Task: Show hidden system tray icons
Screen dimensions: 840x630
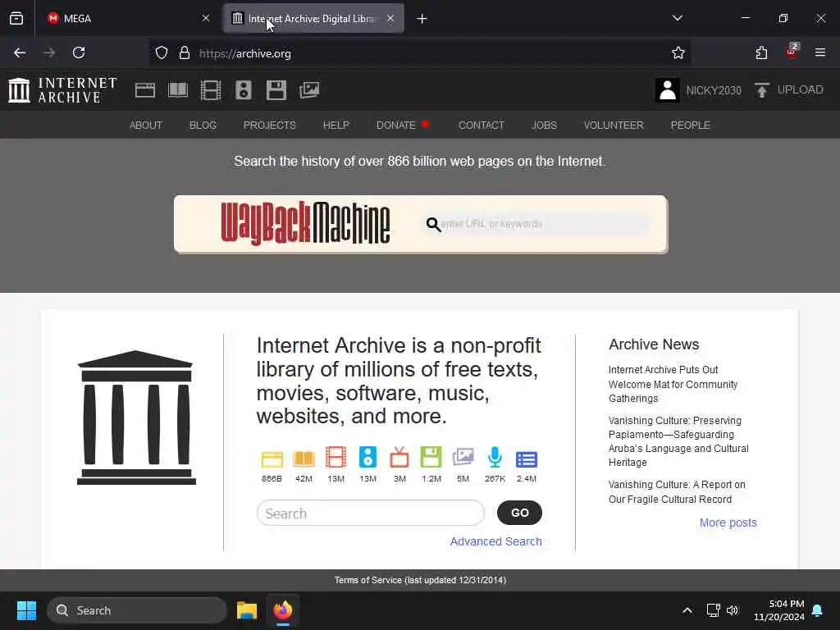Action: coord(687,610)
